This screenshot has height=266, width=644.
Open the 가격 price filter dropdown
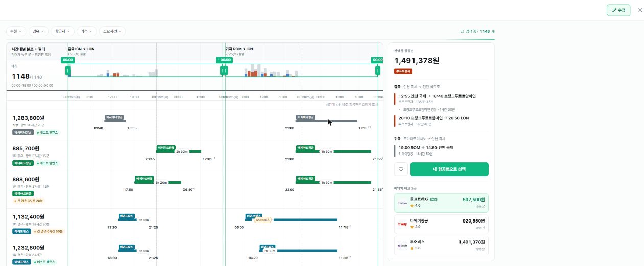86,31
